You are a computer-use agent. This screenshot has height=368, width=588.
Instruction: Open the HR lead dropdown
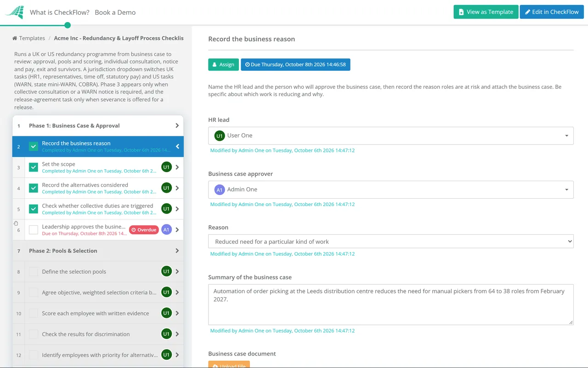(x=391, y=136)
